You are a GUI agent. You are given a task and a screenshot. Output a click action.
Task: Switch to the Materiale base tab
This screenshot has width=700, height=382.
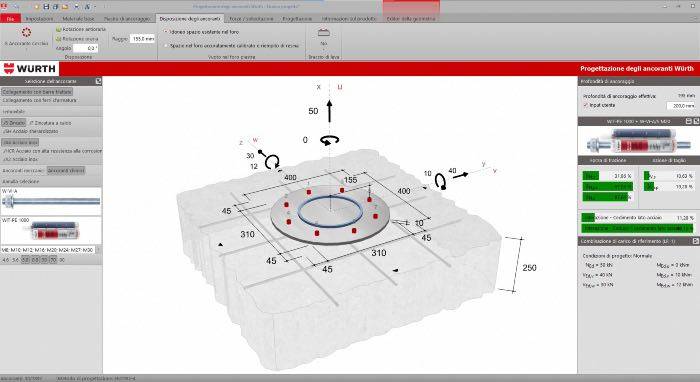pos(78,19)
